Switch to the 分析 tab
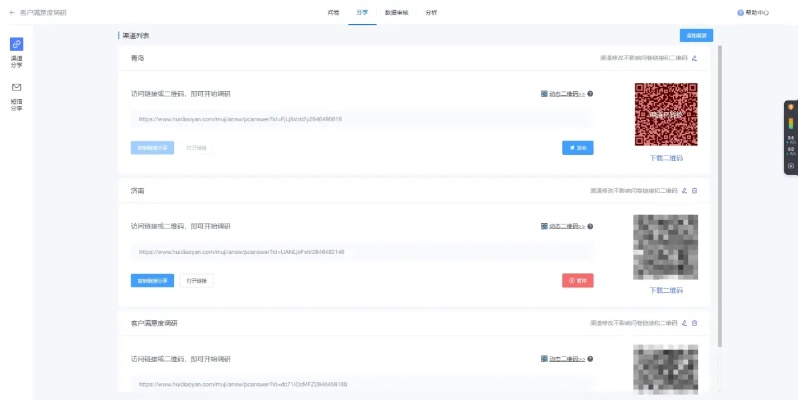Viewport: 798px width, 400px height. coord(431,13)
